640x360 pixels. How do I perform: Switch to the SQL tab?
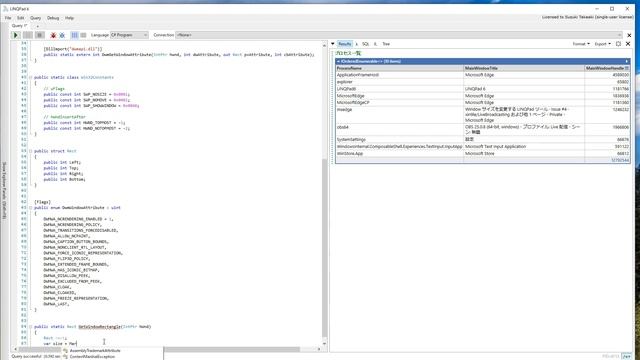(x=365, y=44)
